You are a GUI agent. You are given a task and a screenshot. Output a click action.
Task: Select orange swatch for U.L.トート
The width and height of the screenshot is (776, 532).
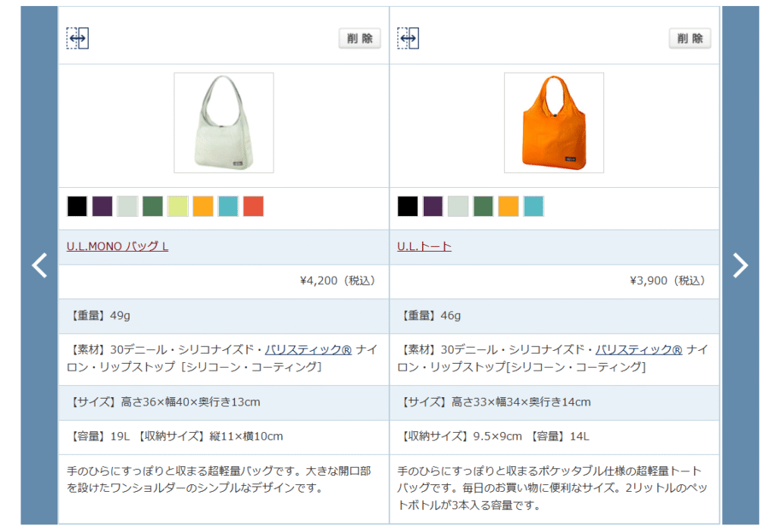pos(508,206)
